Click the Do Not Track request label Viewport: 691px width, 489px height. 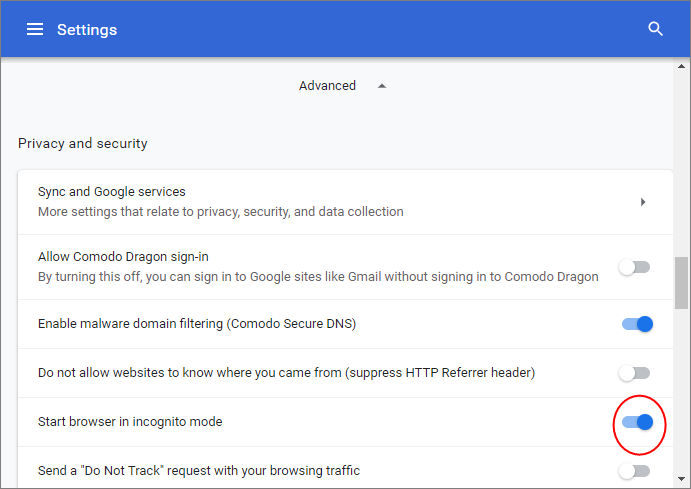(199, 470)
